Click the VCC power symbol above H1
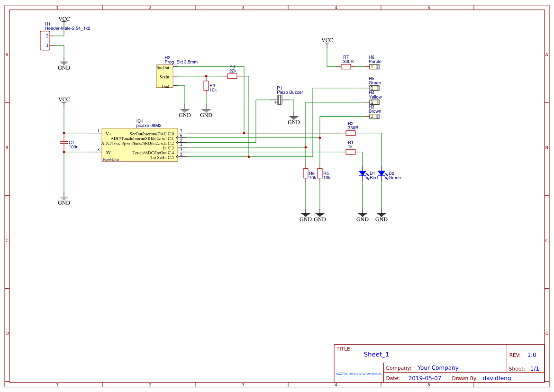Image resolution: width=554 pixels, height=392 pixels. (x=64, y=18)
